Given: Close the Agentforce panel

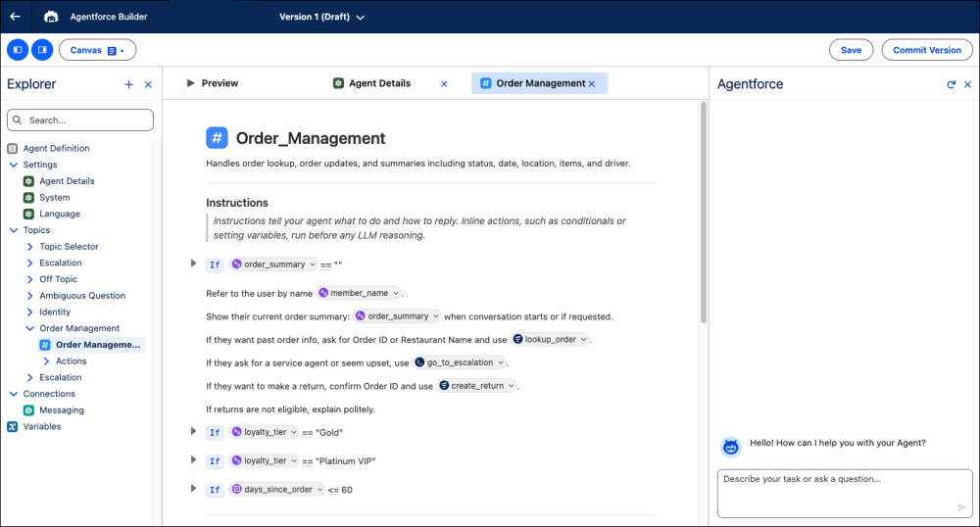Looking at the screenshot, I should (967, 84).
